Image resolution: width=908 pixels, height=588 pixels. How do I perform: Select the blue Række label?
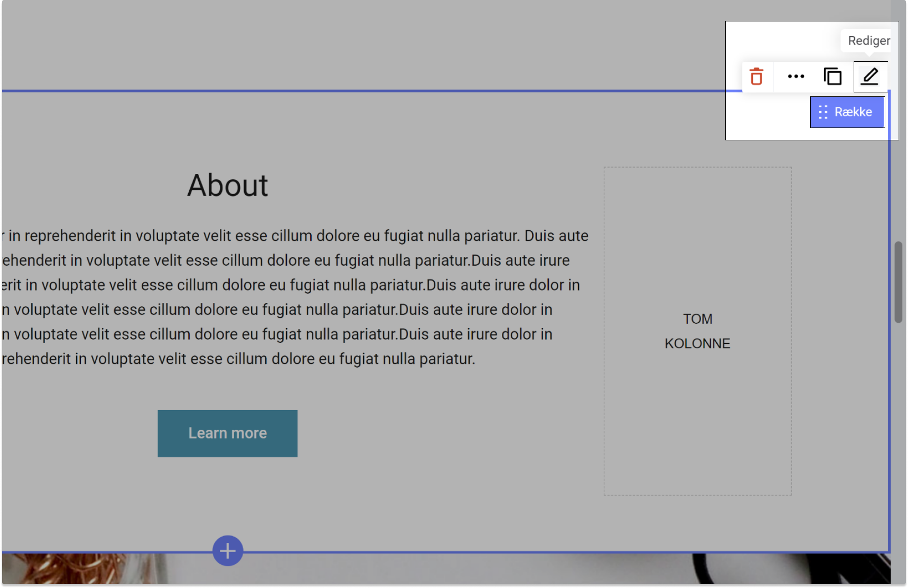coord(853,112)
